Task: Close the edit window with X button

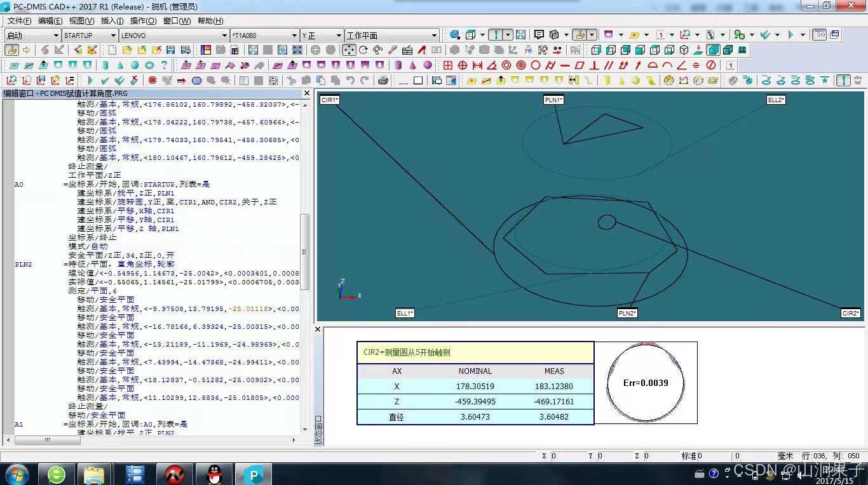Action: [306, 93]
